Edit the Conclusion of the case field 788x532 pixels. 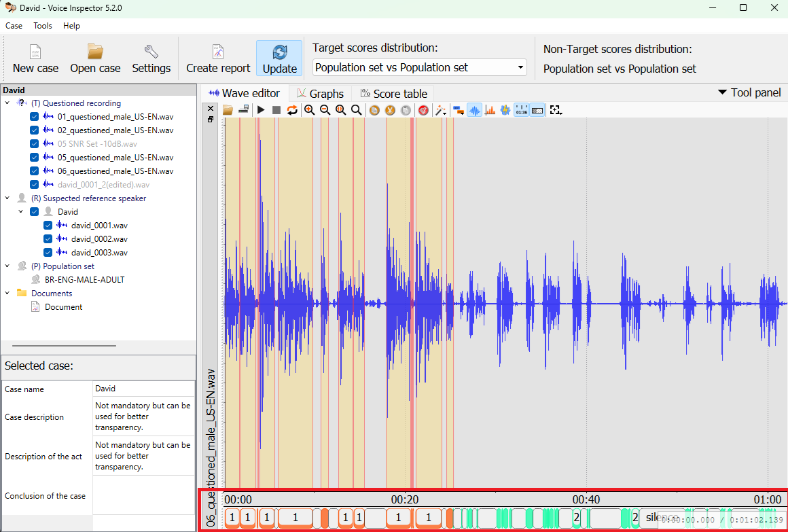(x=144, y=495)
